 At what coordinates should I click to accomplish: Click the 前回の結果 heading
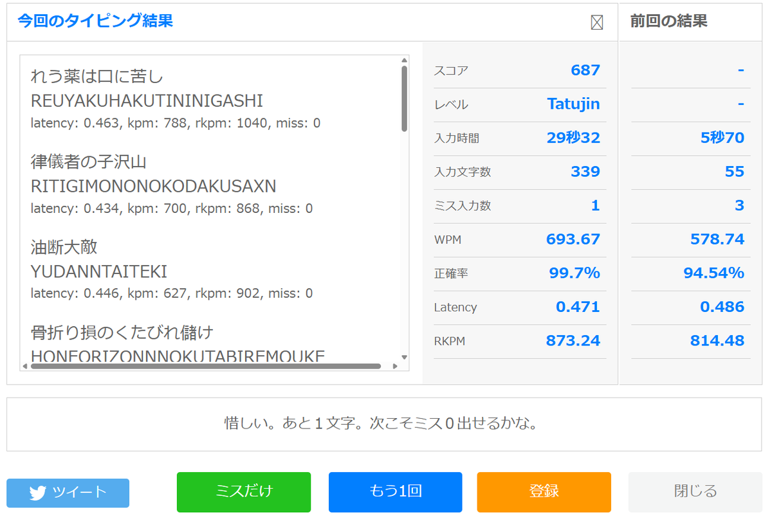pyautogui.click(x=669, y=21)
